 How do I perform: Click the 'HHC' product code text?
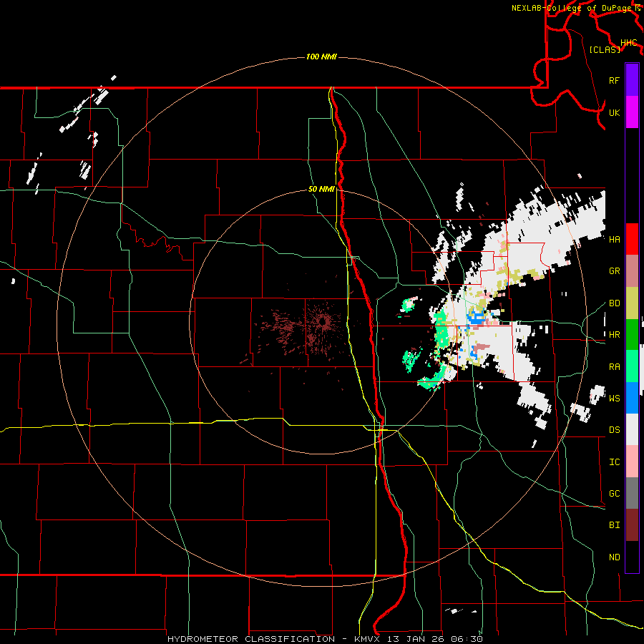tap(628, 42)
